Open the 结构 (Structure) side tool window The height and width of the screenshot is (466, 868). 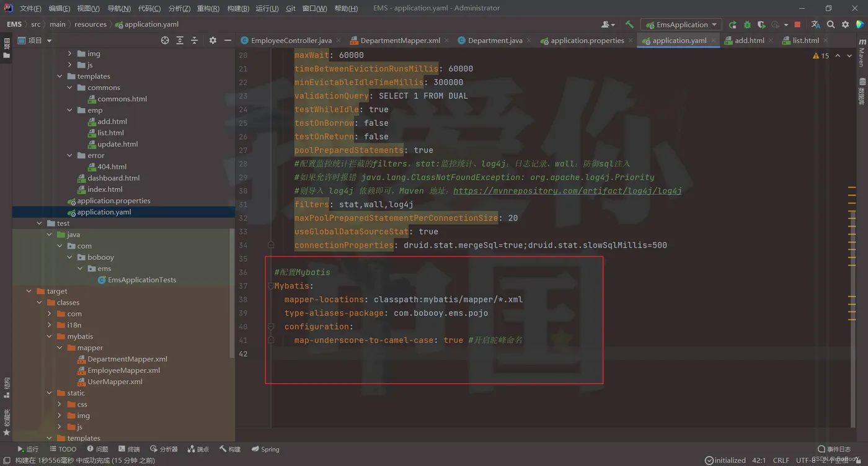pos(7,388)
